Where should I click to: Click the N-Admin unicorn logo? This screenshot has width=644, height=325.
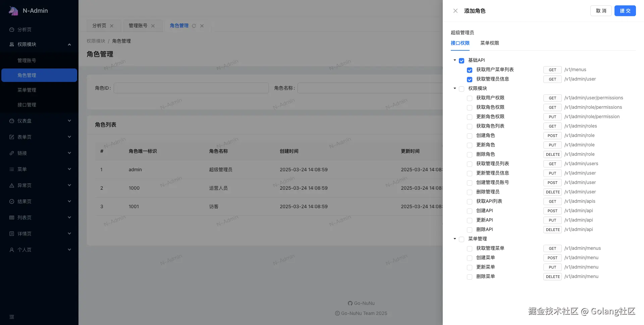(x=13, y=11)
